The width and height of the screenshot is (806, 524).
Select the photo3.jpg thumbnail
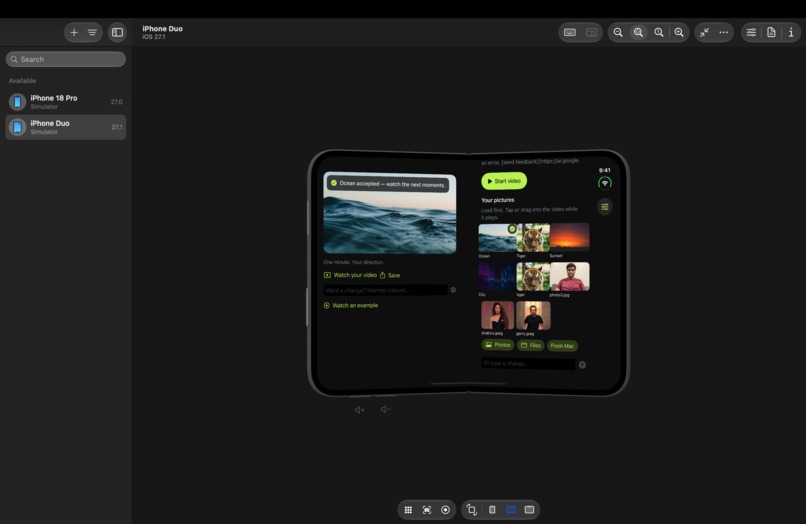pyautogui.click(x=570, y=277)
